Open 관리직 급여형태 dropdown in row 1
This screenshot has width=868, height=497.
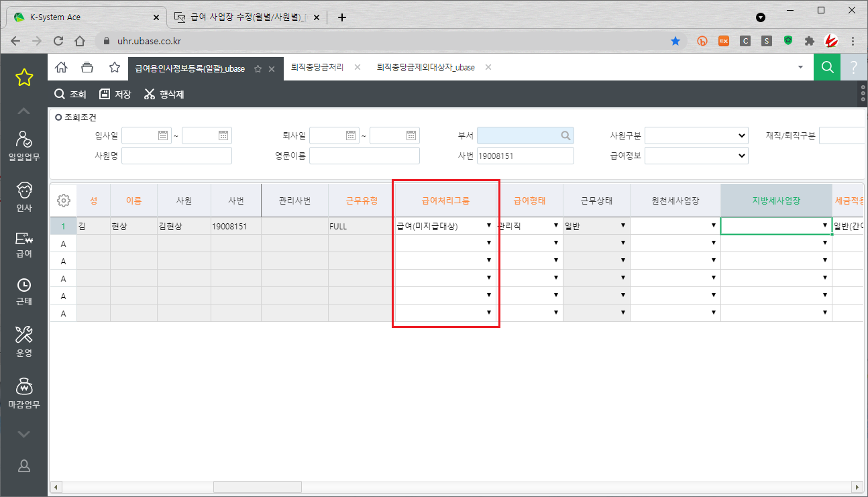tap(555, 226)
